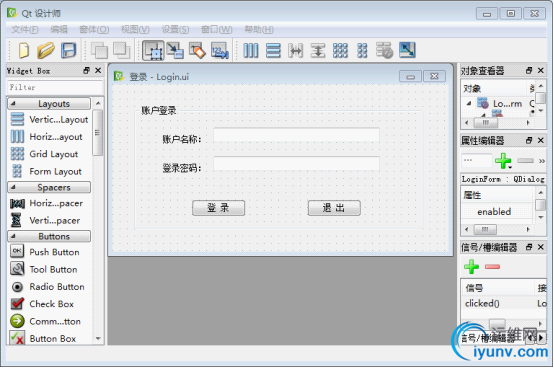Bring selected widget to front

click(x=122, y=50)
